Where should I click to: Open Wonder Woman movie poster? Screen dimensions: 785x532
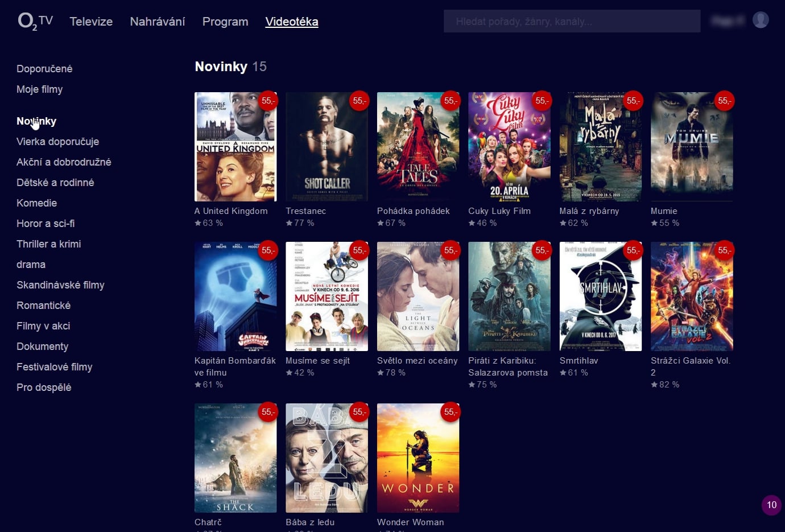[x=418, y=458]
